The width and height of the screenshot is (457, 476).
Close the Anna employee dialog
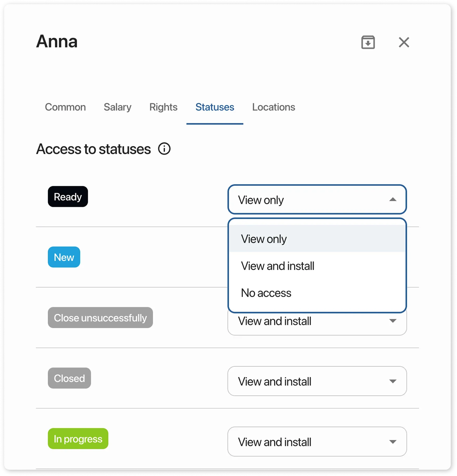tap(404, 42)
